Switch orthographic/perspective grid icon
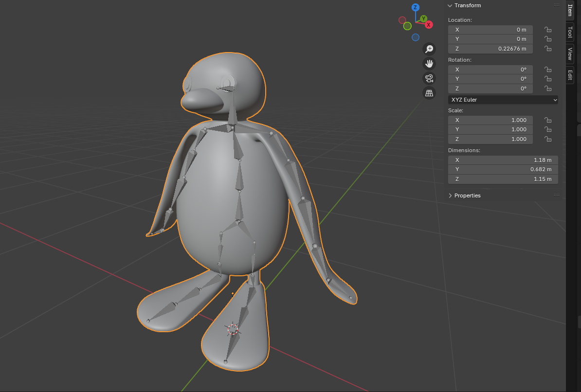 coord(429,93)
